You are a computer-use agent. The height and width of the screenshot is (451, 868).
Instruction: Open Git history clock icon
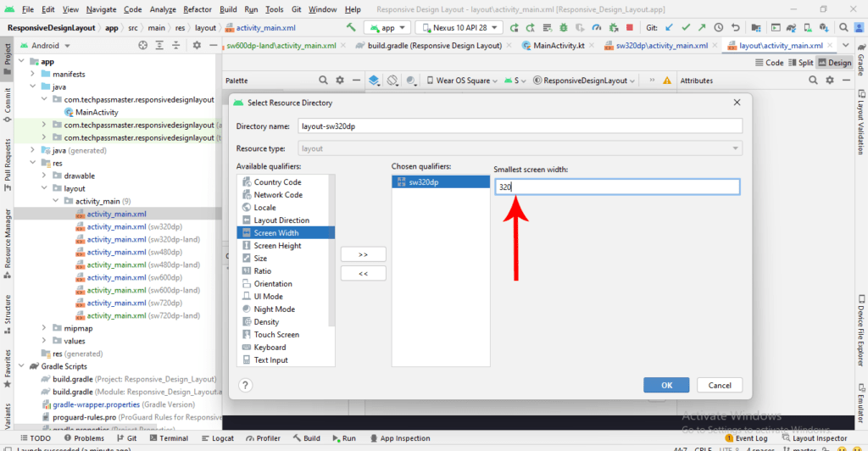(x=719, y=27)
